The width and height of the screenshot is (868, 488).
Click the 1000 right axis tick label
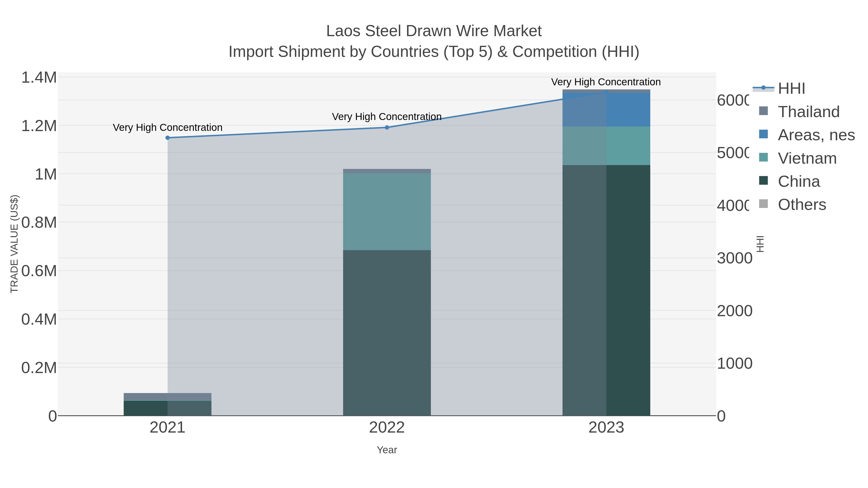click(735, 364)
